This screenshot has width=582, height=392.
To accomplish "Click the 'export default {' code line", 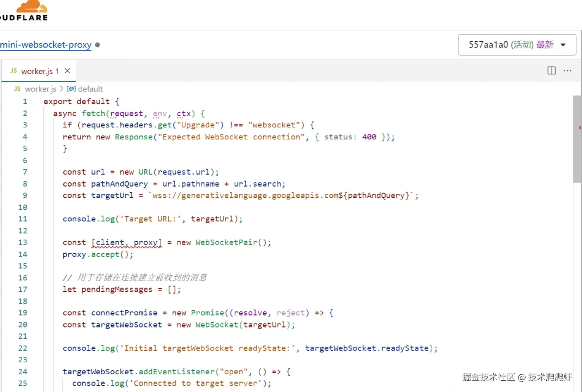I will tap(82, 102).
